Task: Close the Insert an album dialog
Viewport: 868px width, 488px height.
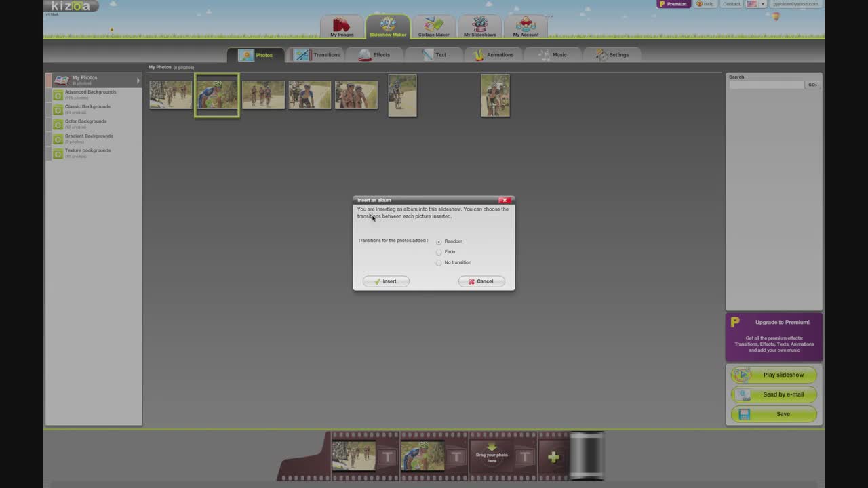Action: pos(504,200)
